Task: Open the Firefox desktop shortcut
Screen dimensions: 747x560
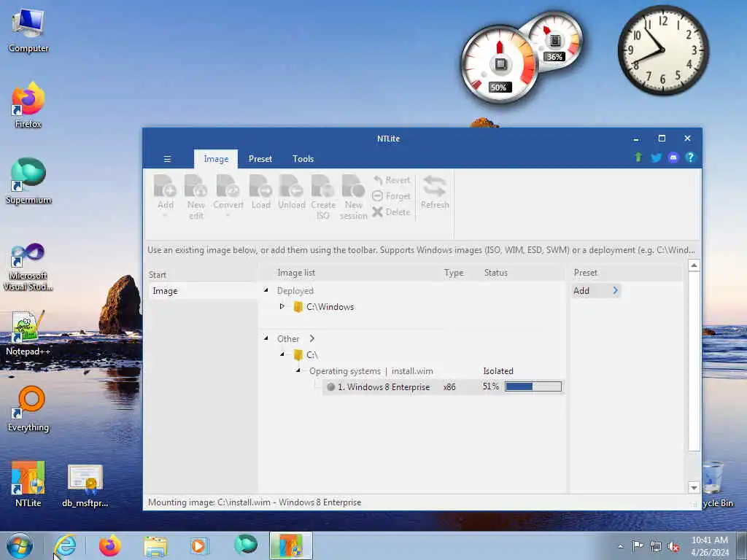Action: click(28, 106)
